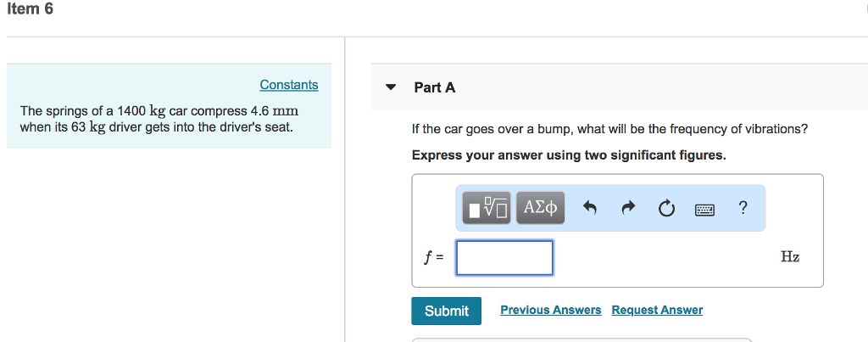This screenshot has width=868, height=342.
Task: Click the redo arrow icon
Action: (628, 208)
